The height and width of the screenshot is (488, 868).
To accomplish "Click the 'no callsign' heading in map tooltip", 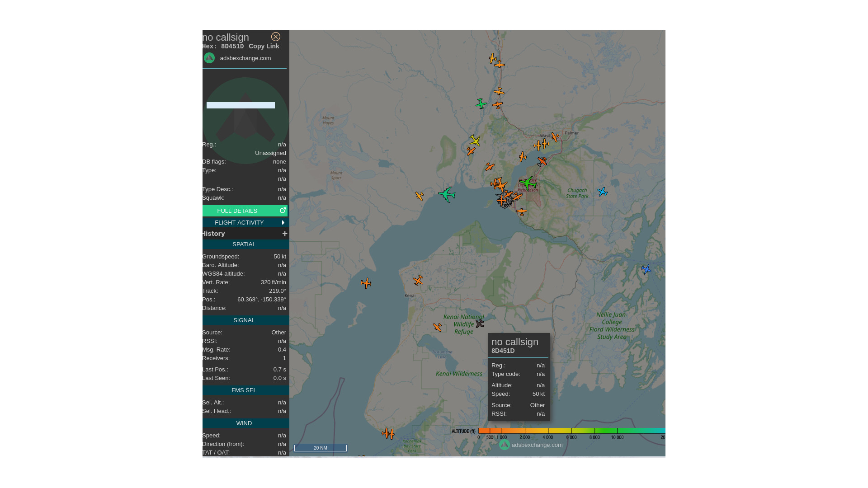I will [515, 342].
